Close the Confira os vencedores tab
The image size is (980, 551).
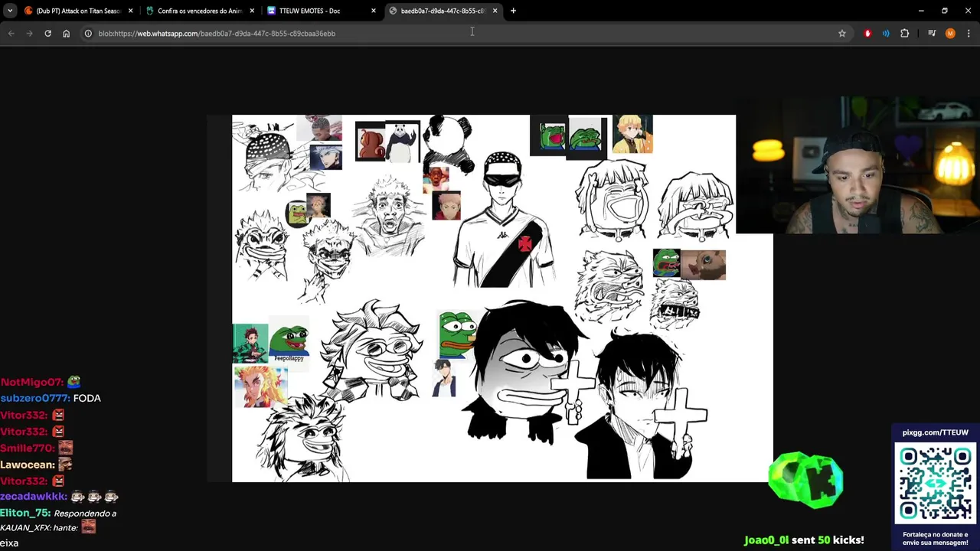click(252, 11)
